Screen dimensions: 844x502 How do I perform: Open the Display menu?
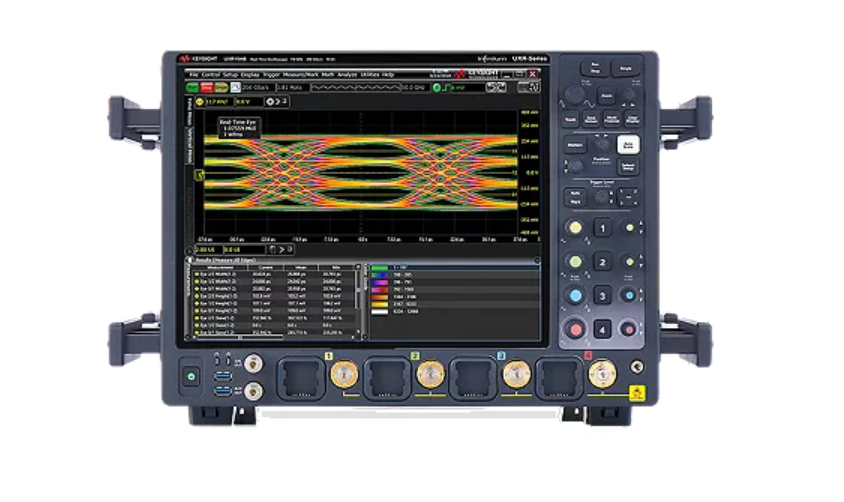pyautogui.click(x=250, y=75)
